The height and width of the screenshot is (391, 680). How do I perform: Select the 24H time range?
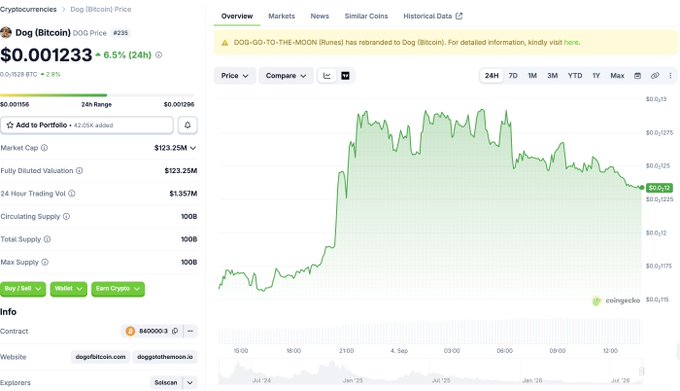coord(491,76)
